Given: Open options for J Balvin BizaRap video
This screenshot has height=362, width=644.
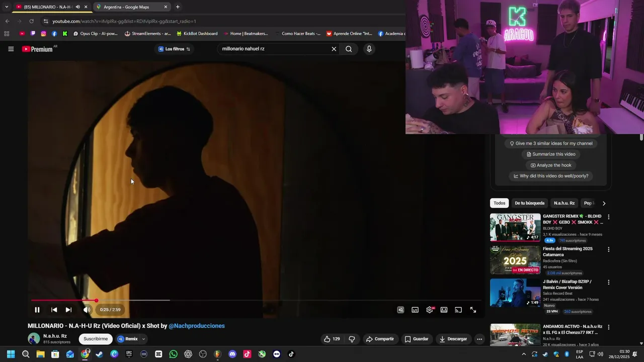Looking at the screenshot, I should pyautogui.click(x=608, y=283).
